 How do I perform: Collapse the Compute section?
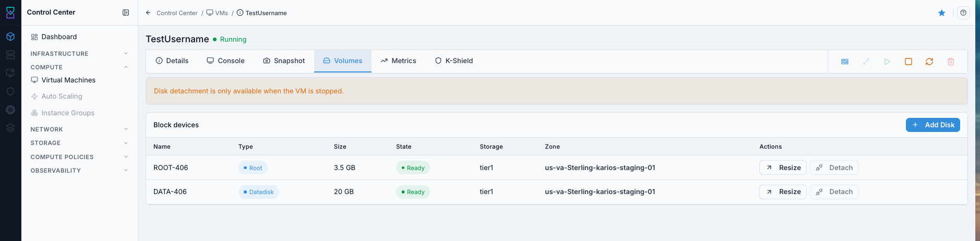point(79,67)
